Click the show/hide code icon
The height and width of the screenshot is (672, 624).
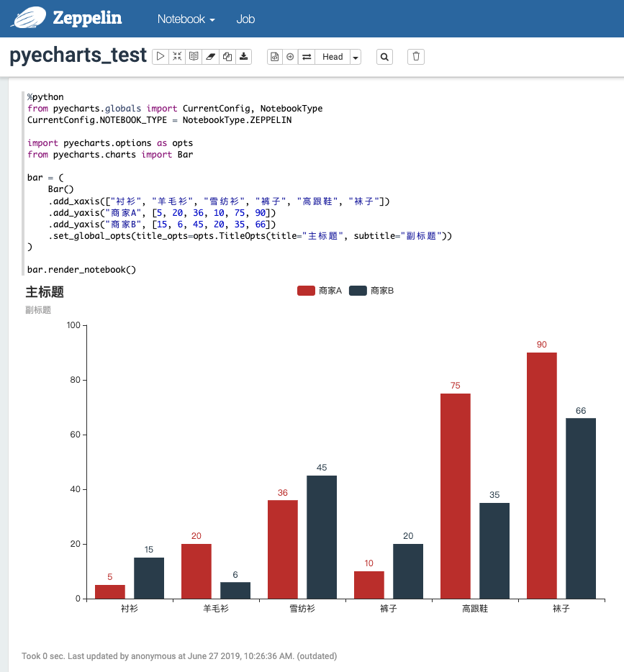177,55
